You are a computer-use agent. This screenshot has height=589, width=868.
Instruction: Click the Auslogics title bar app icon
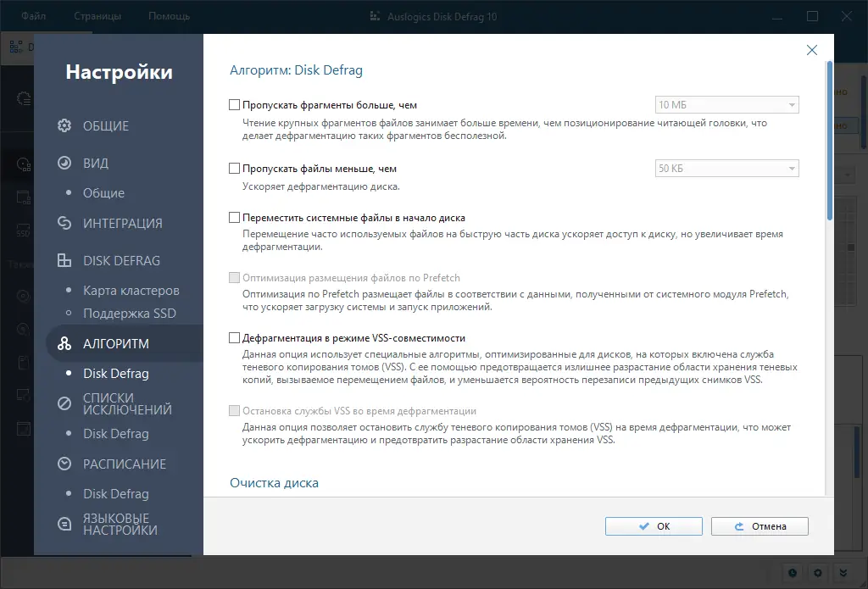pyautogui.click(x=375, y=17)
